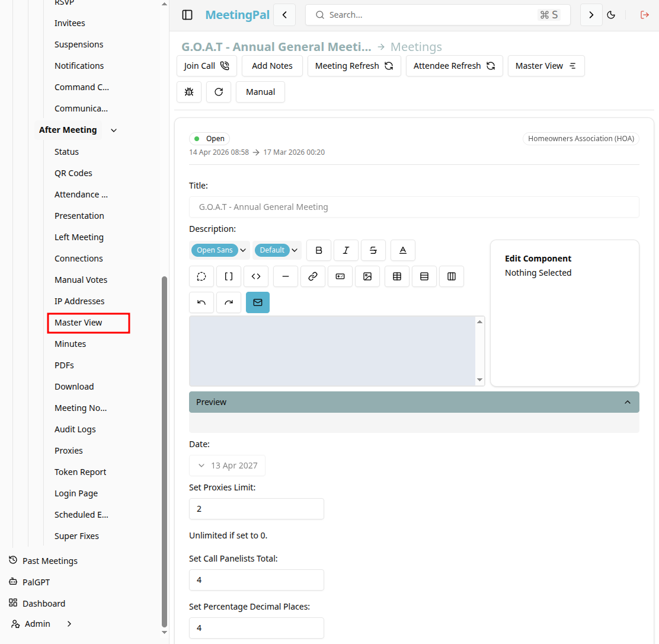
Task: Insert code block with angle brackets icon
Action: (x=256, y=276)
